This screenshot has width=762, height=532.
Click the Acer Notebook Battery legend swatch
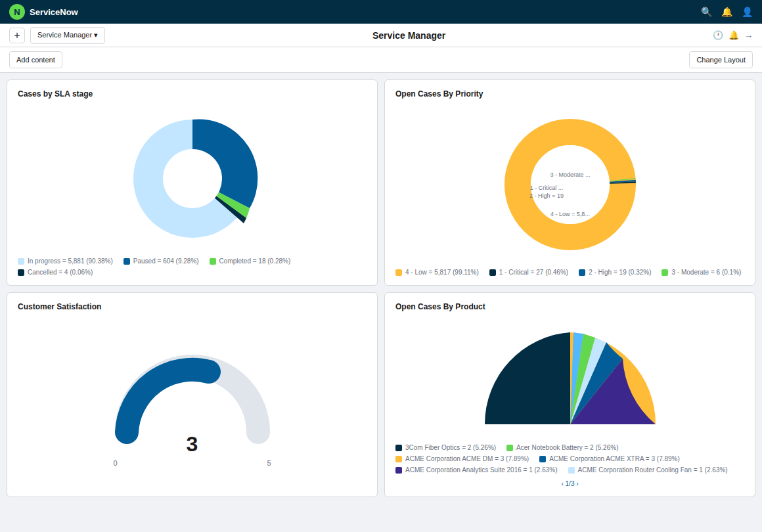510,448
